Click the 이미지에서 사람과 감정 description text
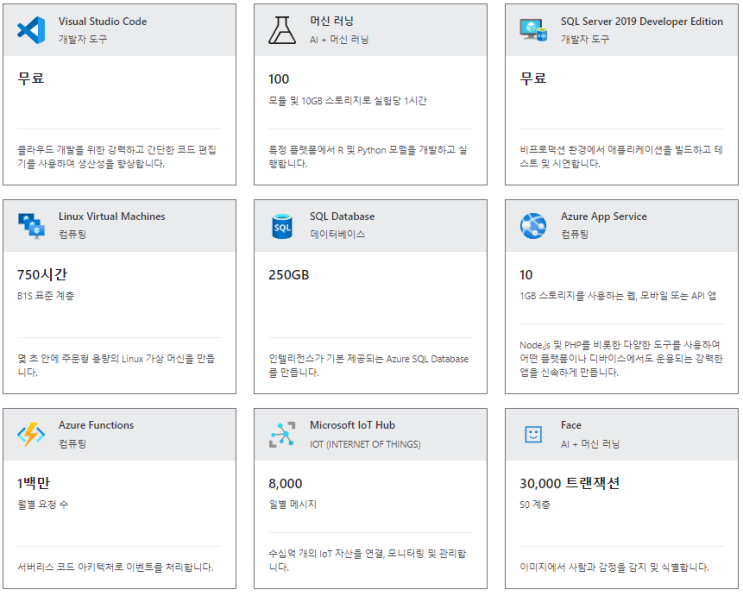 (615, 567)
